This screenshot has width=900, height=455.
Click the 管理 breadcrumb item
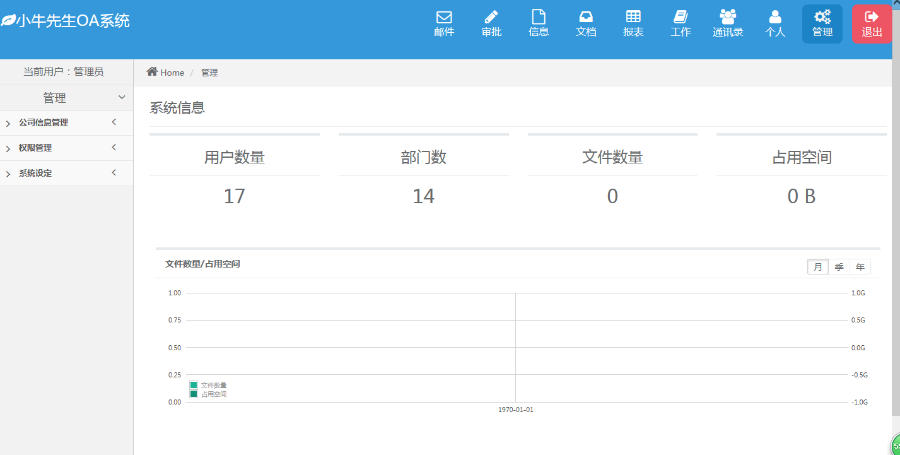click(210, 73)
